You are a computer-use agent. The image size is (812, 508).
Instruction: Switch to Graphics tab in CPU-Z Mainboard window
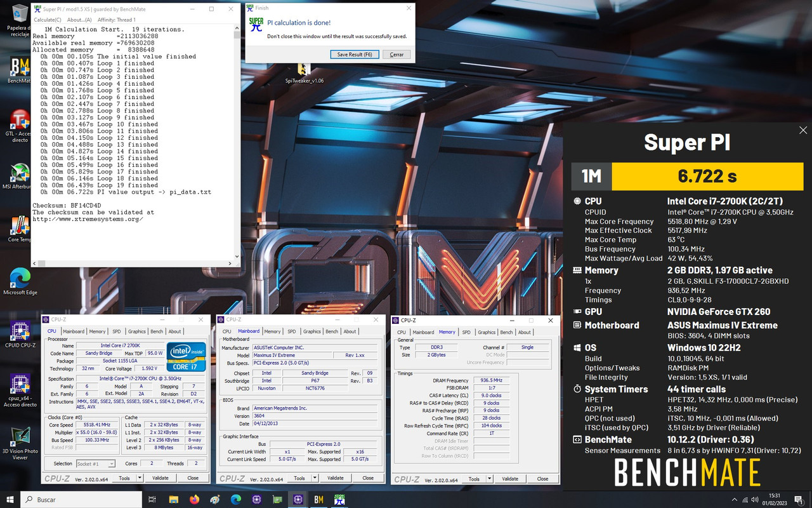click(x=311, y=331)
